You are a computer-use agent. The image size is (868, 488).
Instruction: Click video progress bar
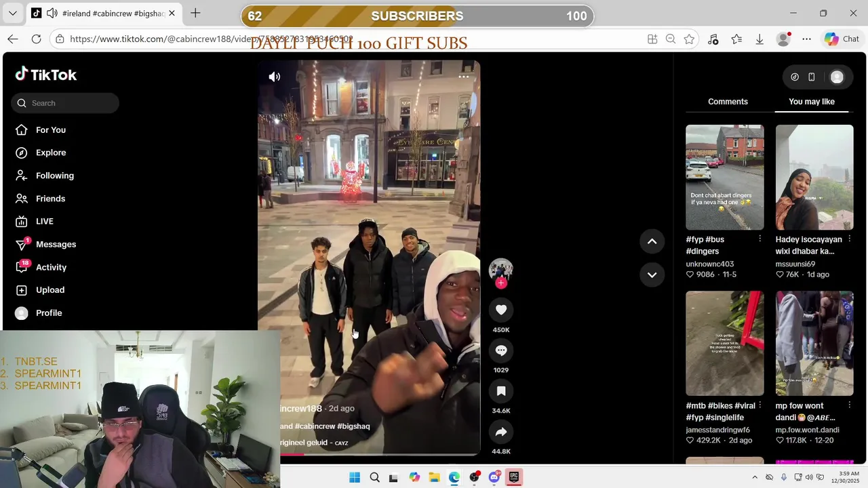pyautogui.click(x=369, y=454)
